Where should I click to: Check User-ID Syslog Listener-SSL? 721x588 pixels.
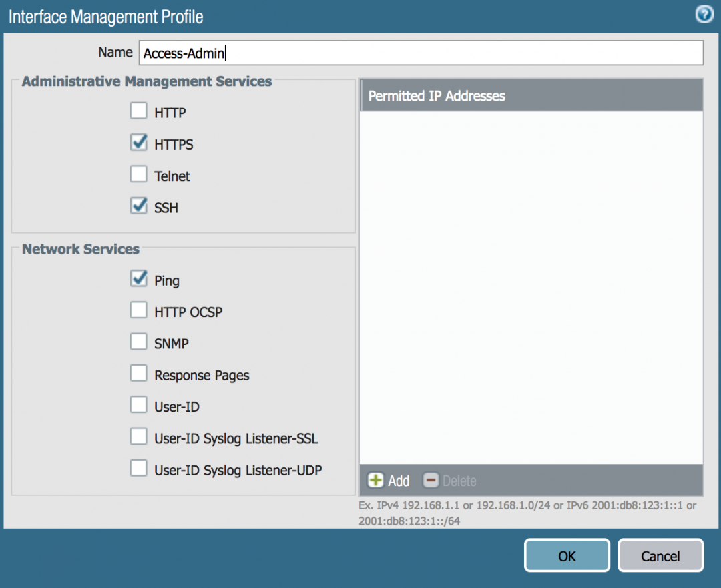pos(139,437)
